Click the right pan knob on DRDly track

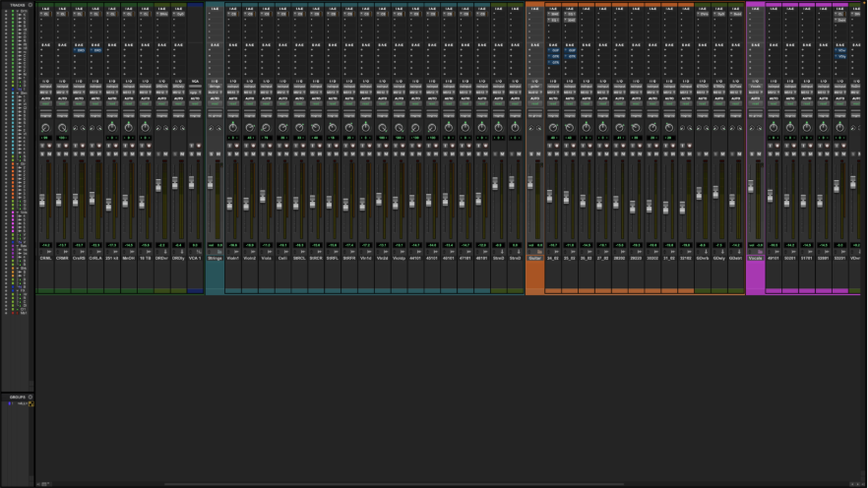pyautogui.click(x=182, y=128)
